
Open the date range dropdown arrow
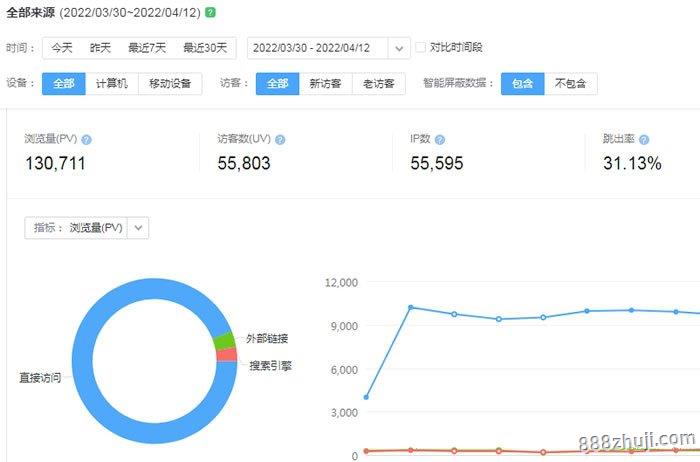(399, 48)
